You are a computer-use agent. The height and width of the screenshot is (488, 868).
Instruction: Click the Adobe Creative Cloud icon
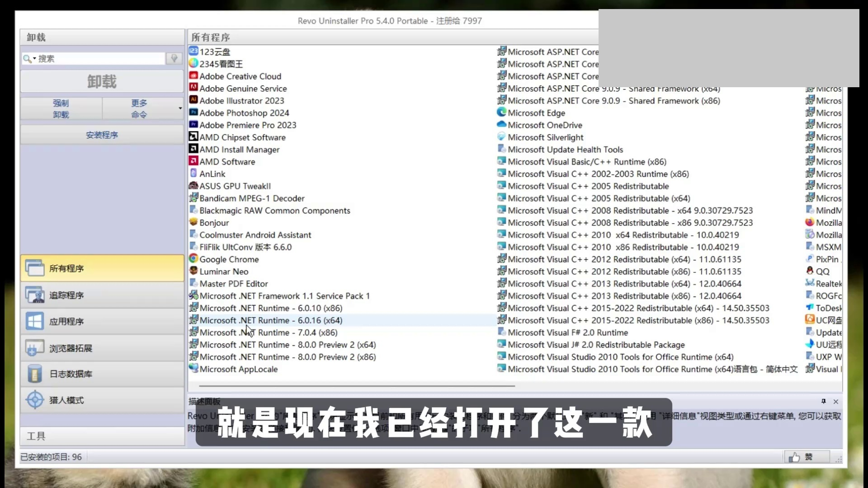(x=193, y=75)
